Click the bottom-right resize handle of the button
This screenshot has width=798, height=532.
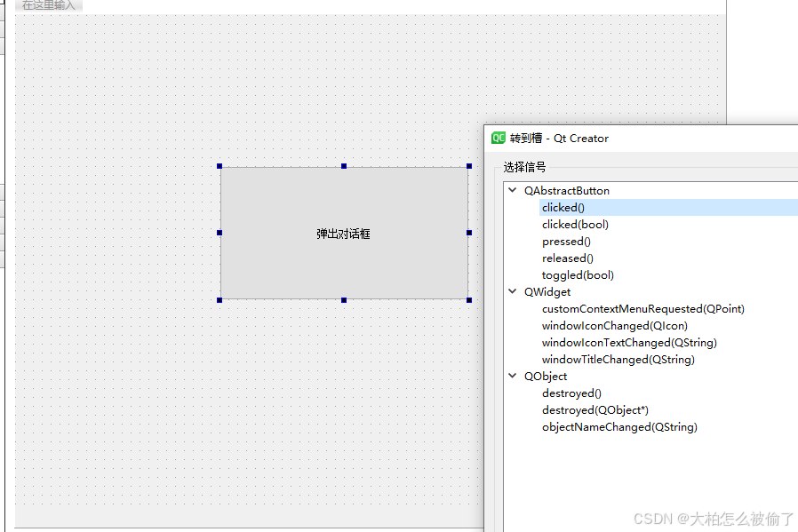click(469, 300)
